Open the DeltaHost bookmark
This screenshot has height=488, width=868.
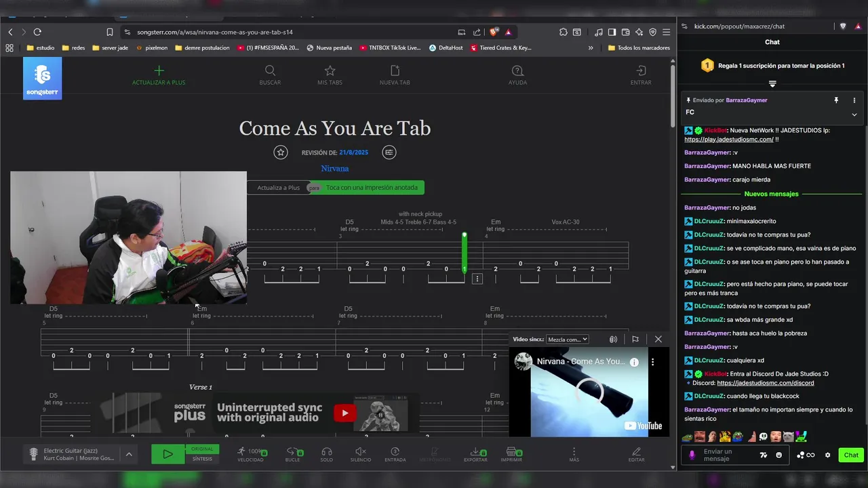(x=446, y=48)
